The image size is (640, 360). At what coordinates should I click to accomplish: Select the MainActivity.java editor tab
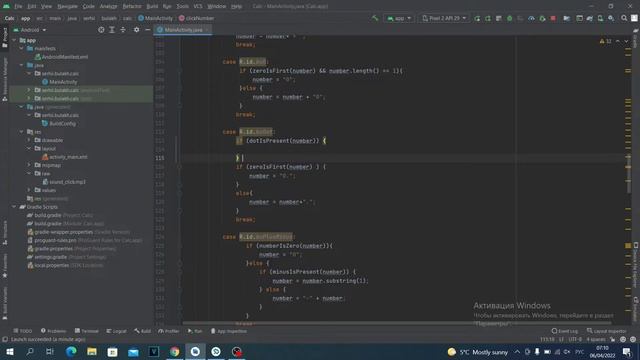point(183,30)
